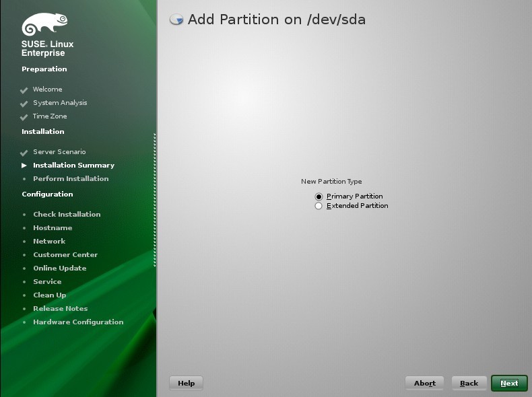This screenshot has height=397, width=532.
Task: Click the Installation section heading
Action: [42, 131]
